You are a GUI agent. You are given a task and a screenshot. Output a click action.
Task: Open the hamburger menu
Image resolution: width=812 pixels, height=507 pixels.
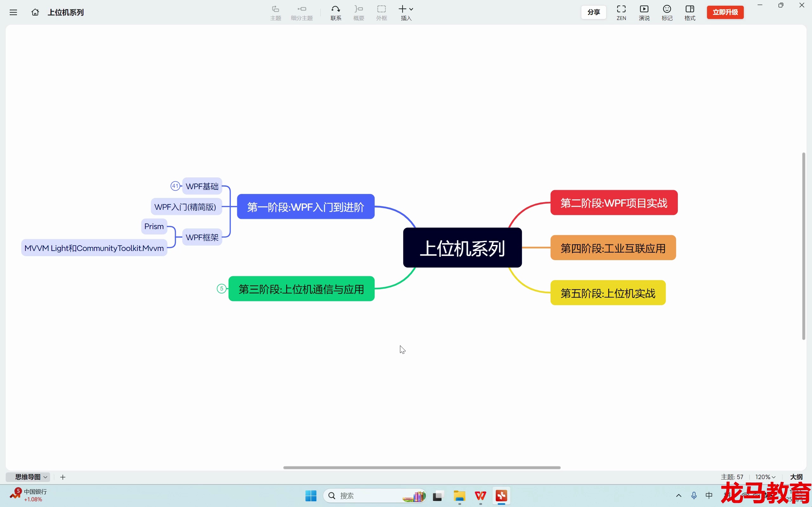13,12
